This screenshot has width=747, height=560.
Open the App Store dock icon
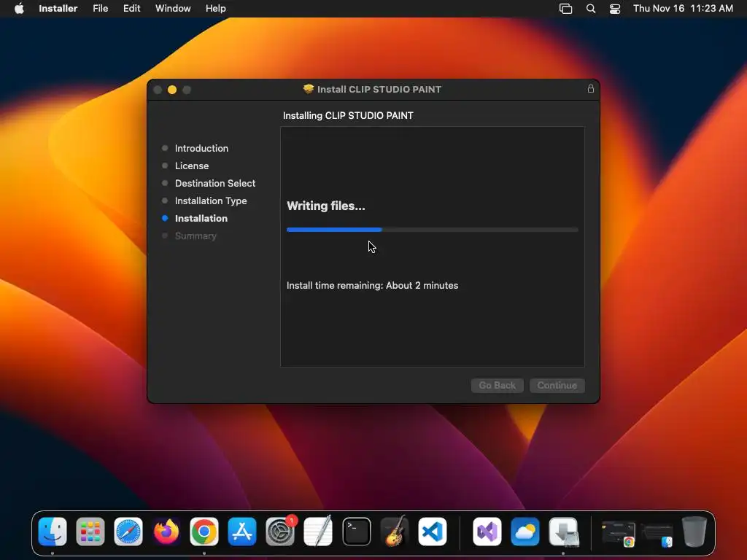pyautogui.click(x=242, y=531)
